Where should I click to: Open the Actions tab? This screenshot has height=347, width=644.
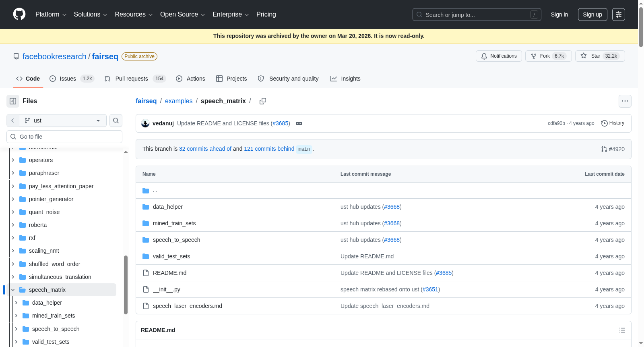pyautogui.click(x=190, y=79)
